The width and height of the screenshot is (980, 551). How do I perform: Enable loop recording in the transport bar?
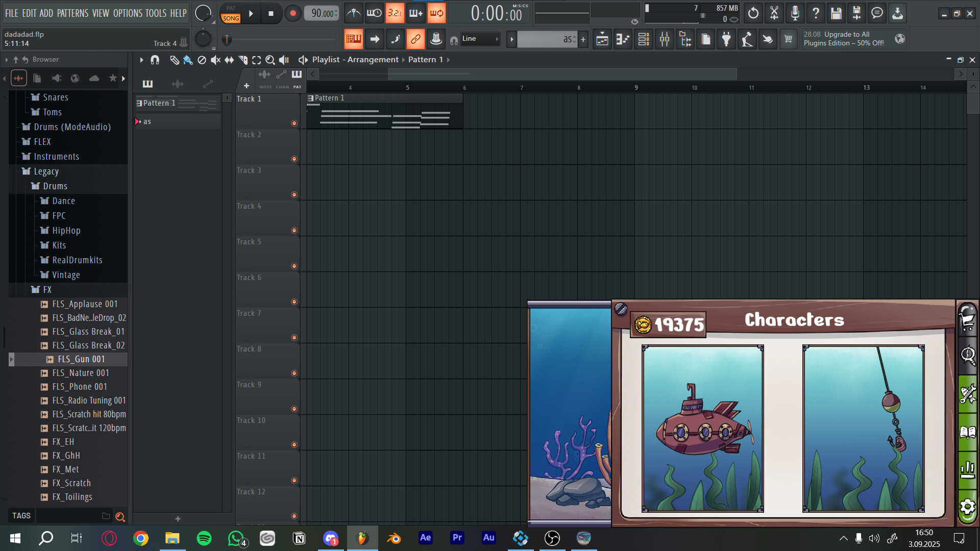tap(435, 13)
